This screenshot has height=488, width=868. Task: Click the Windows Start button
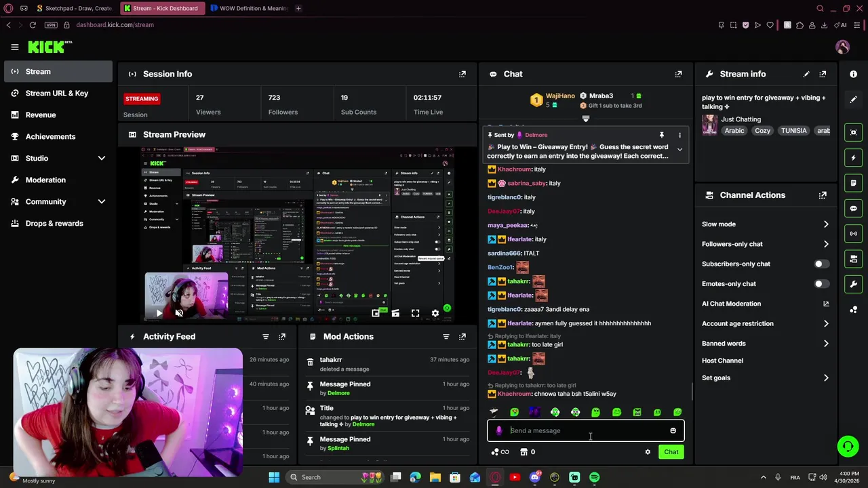click(274, 477)
